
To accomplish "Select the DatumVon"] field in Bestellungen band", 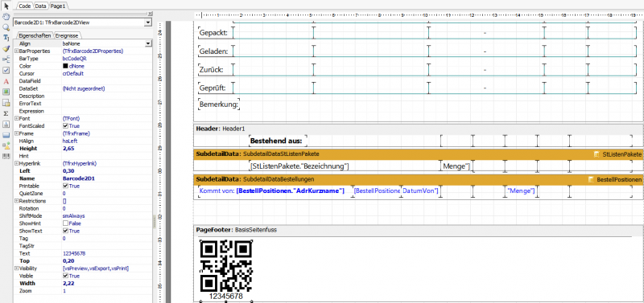I will (420, 191).
